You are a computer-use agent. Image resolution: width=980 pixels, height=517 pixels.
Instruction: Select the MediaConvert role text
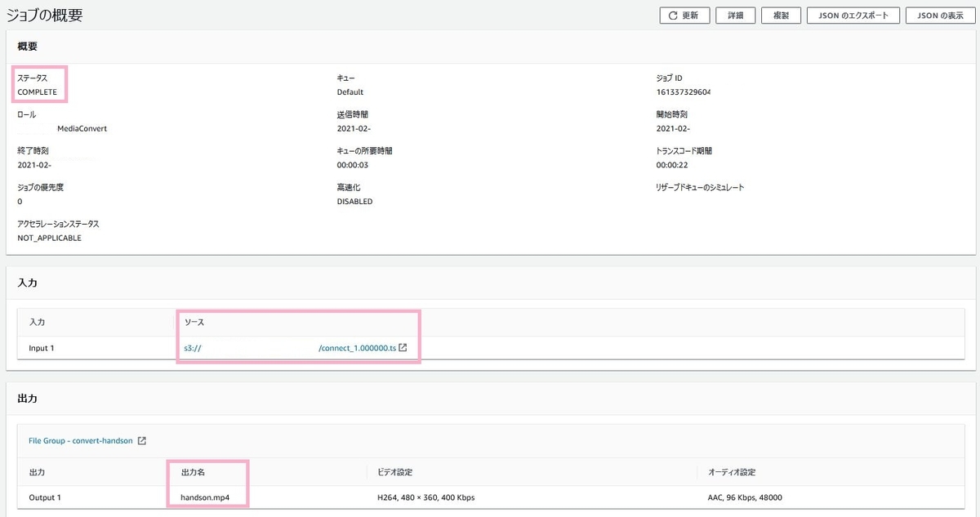(x=82, y=128)
